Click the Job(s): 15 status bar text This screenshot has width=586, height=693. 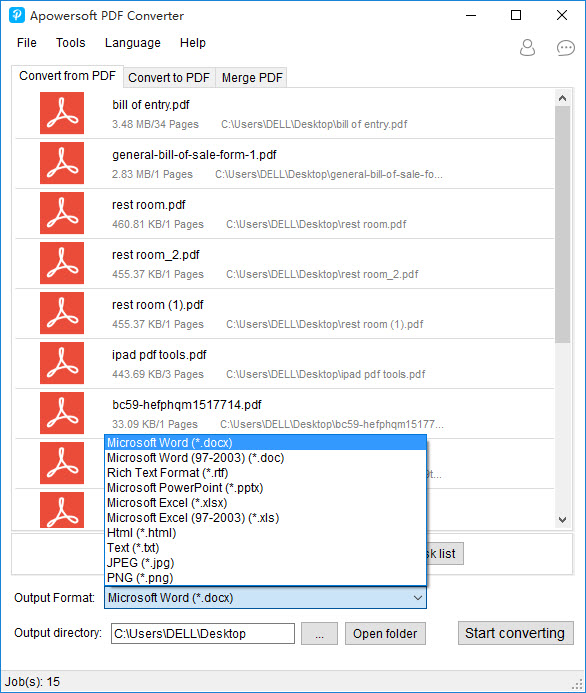coord(32,682)
